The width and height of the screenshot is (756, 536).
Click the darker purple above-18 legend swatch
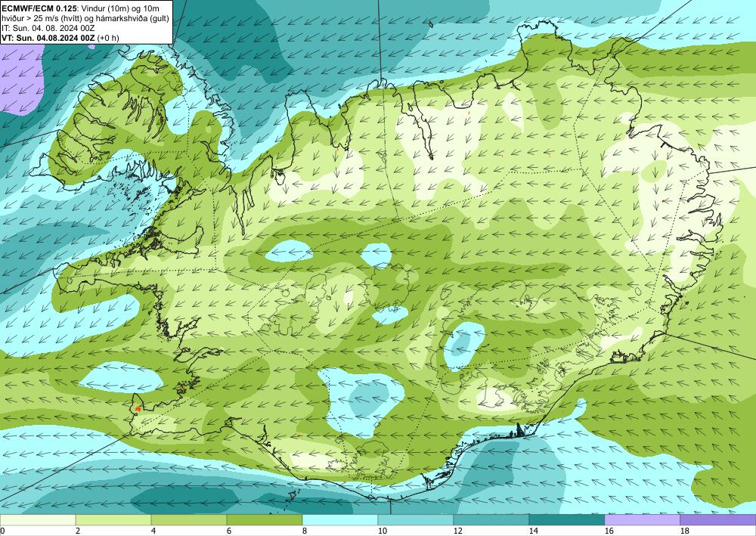pyautogui.click(x=718, y=520)
